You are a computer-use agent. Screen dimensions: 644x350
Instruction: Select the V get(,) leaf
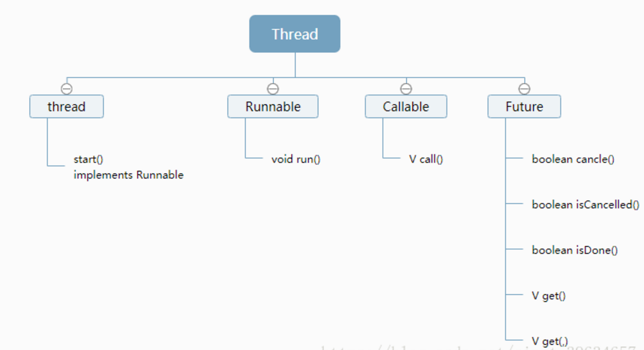tap(550, 342)
